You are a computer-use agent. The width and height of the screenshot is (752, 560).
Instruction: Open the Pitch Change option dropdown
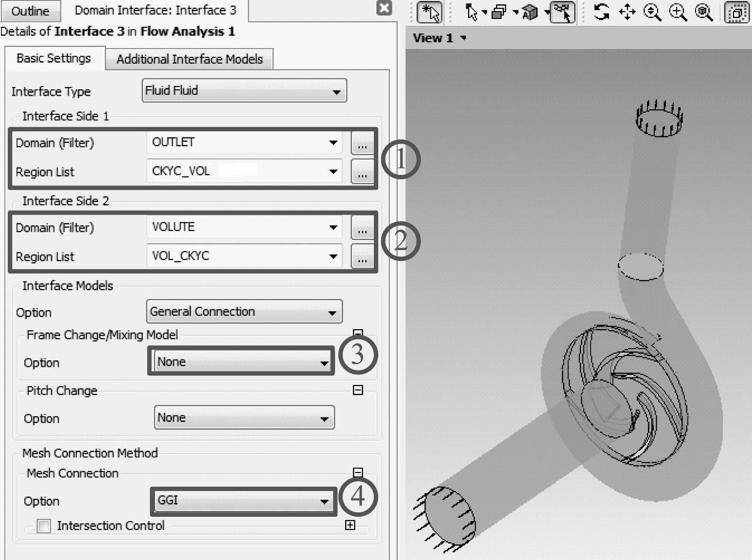(244, 418)
